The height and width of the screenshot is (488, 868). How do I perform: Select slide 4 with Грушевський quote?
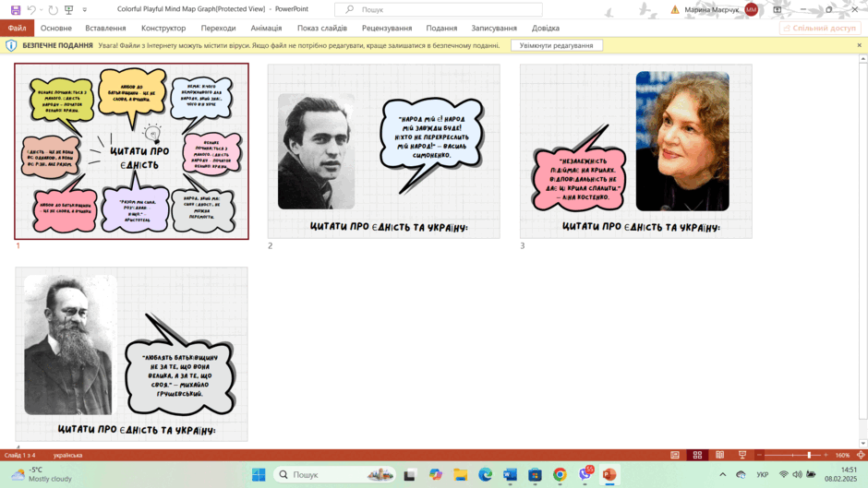[x=132, y=354]
